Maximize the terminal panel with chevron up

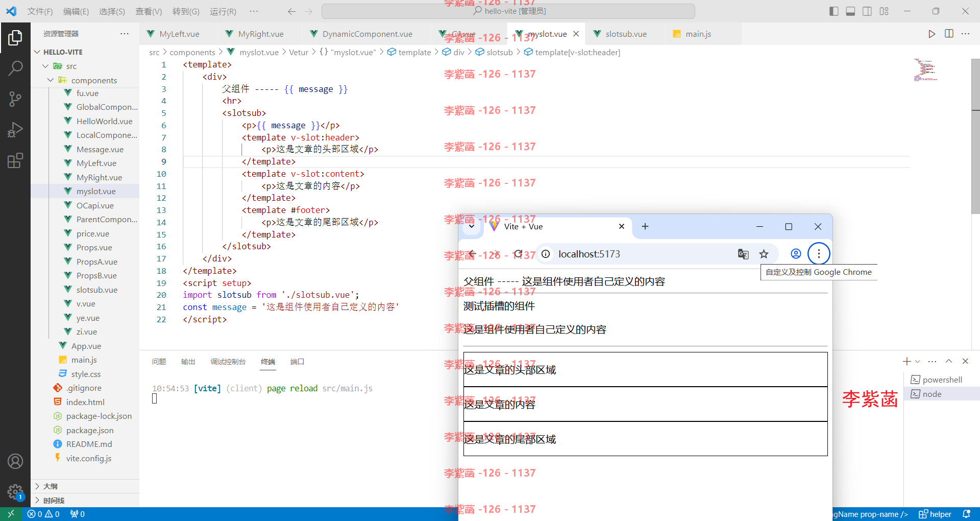[x=949, y=361]
